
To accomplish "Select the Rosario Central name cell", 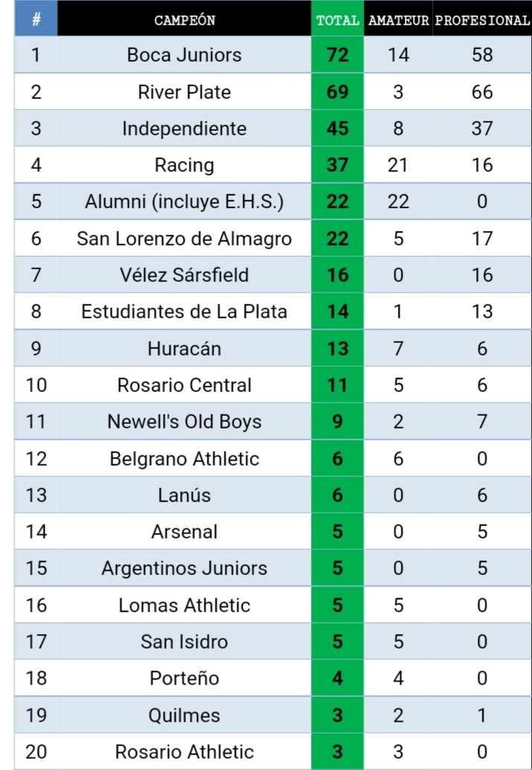I will click(x=185, y=385).
